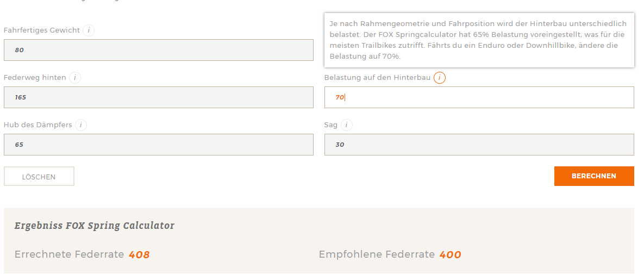Click the orange Belastung info icon
The image size is (644, 274).
point(440,78)
